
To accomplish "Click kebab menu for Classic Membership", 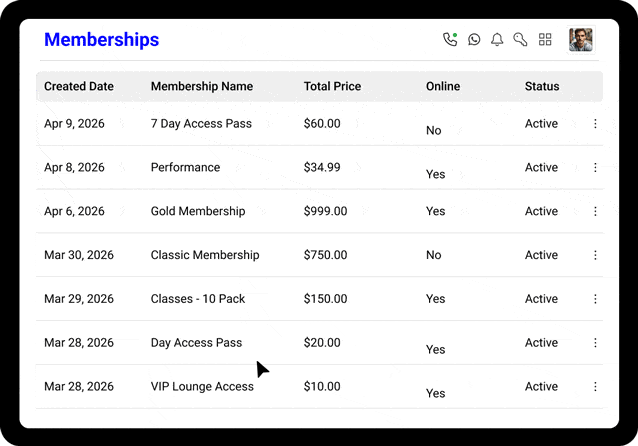I will click(x=595, y=256).
